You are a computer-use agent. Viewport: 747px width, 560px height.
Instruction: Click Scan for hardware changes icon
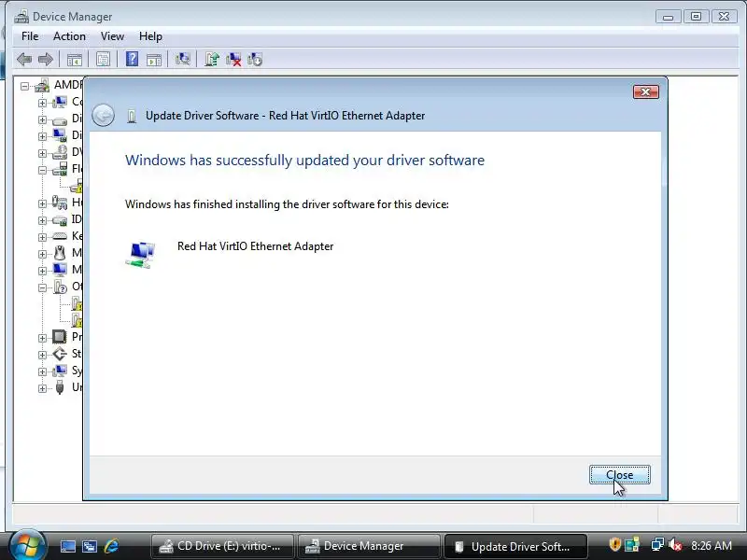coord(182,60)
